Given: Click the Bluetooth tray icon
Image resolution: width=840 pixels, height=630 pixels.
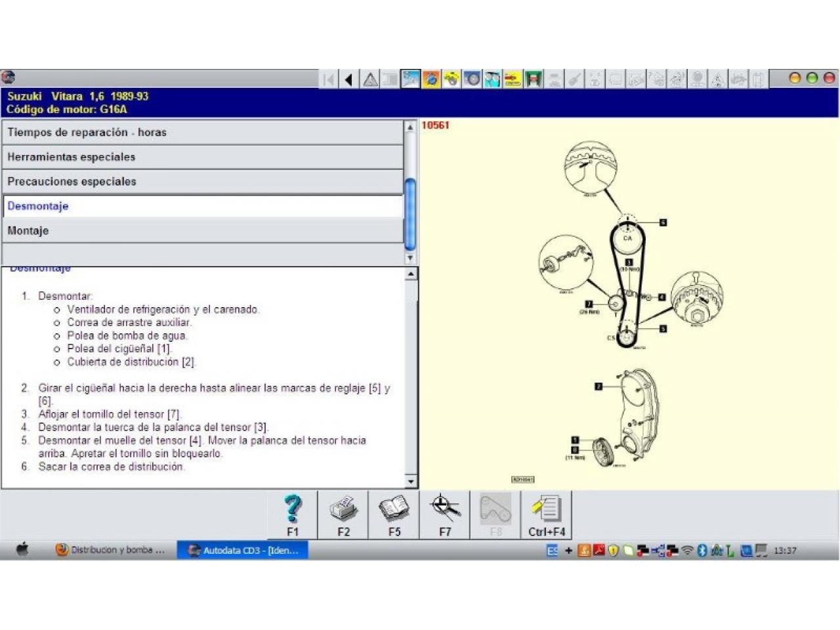Looking at the screenshot, I should [702, 551].
